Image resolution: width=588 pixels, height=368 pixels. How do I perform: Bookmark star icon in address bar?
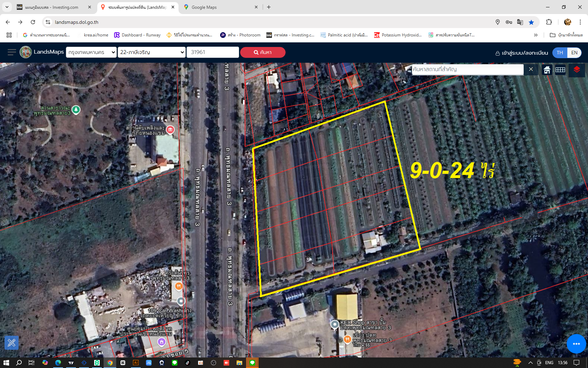[531, 22]
